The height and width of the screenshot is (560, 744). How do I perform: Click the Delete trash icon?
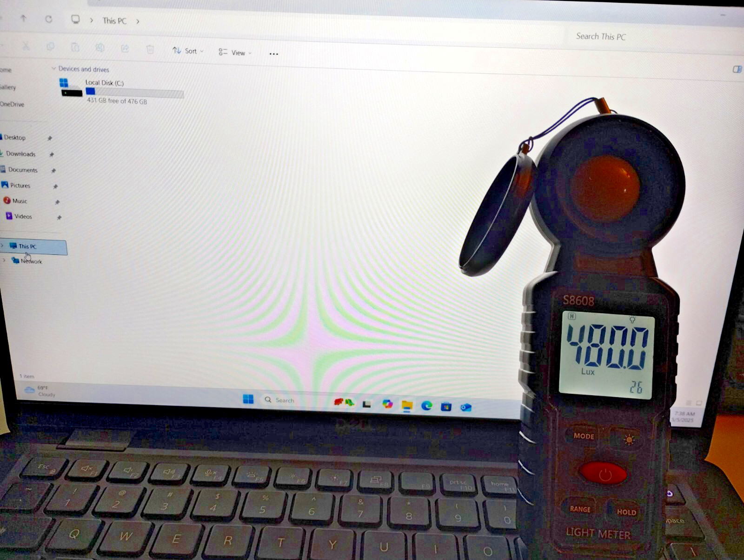(x=150, y=49)
